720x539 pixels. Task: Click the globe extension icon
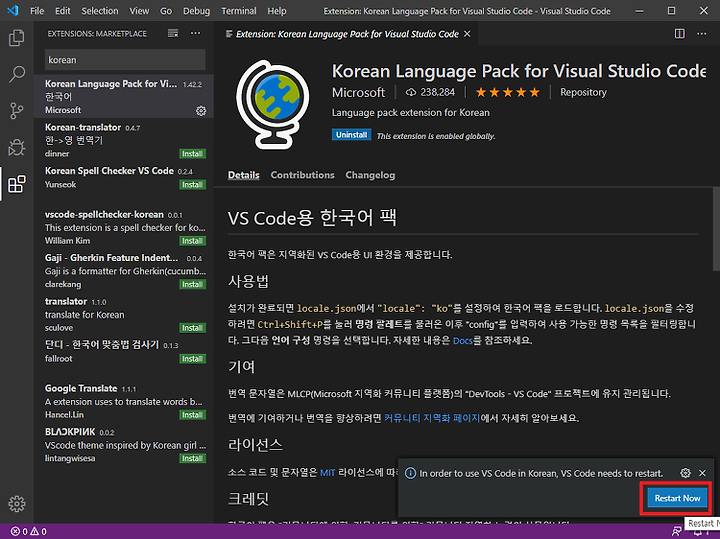[273, 104]
